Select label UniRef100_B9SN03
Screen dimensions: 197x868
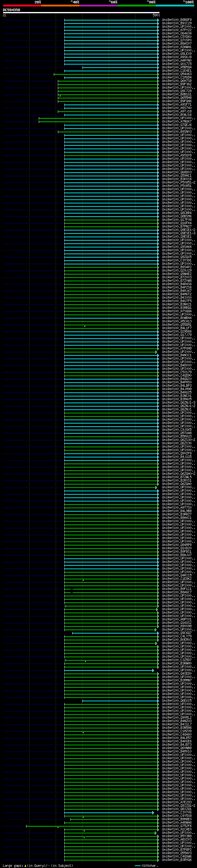[x=177, y=132]
